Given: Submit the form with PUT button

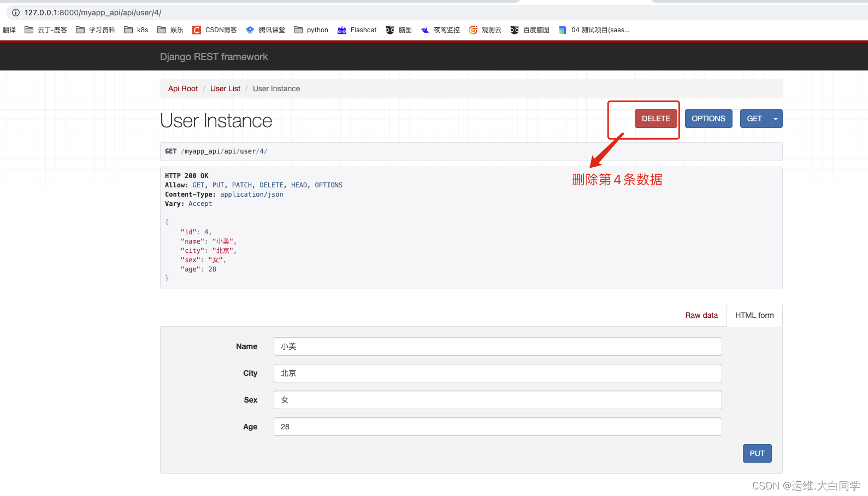Looking at the screenshot, I should (757, 453).
